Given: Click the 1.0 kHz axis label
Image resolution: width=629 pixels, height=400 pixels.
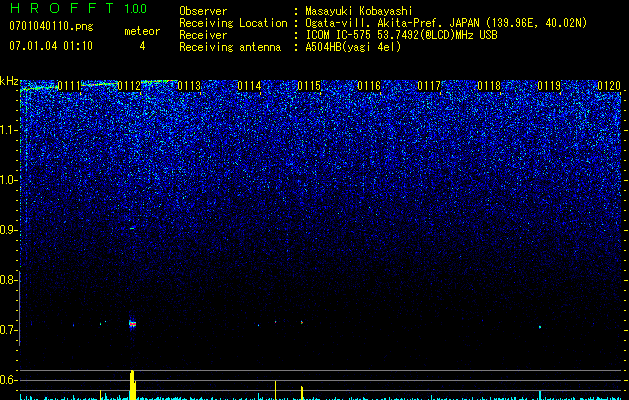Looking at the screenshot, I should (x=9, y=180).
